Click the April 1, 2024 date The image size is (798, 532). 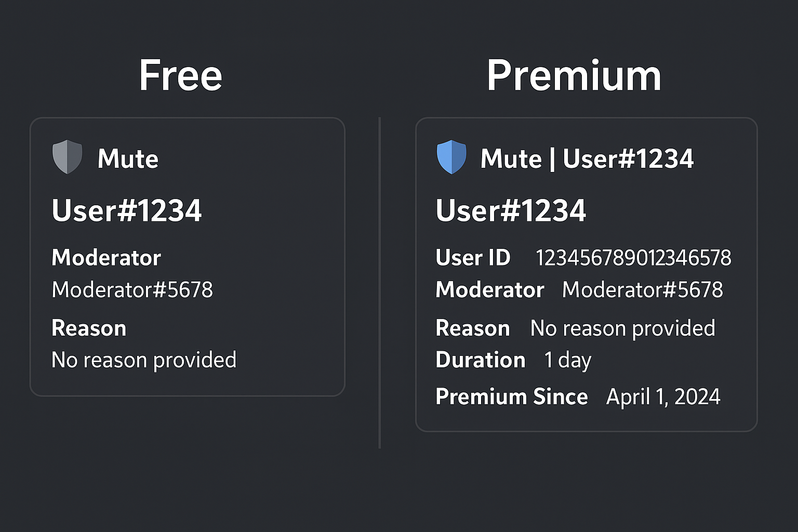pos(663,397)
